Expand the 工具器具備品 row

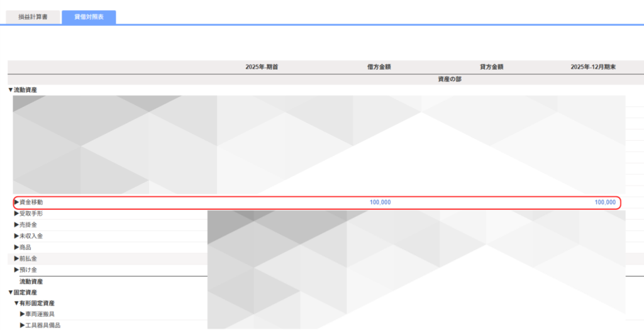(x=45, y=326)
